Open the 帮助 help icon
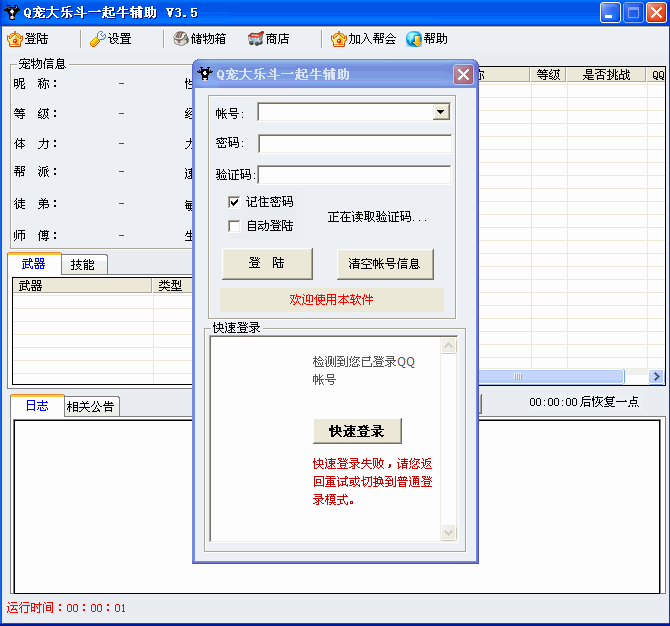The width and height of the screenshot is (670, 626). [x=414, y=39]
